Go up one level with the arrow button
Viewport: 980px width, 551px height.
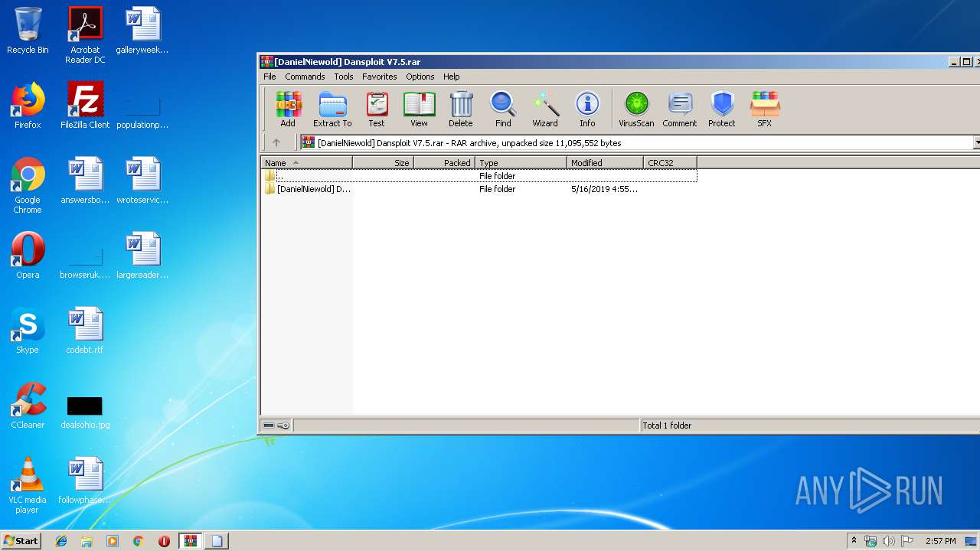(x=276, y=142)
